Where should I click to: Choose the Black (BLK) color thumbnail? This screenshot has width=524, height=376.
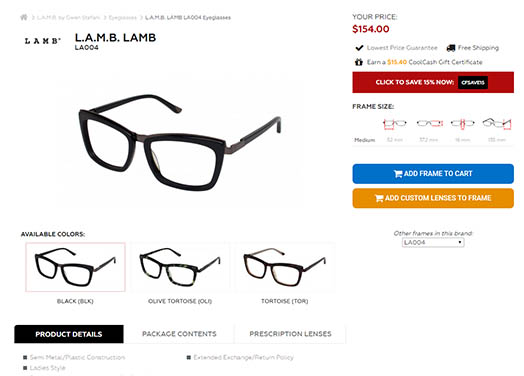pos(76,267)
